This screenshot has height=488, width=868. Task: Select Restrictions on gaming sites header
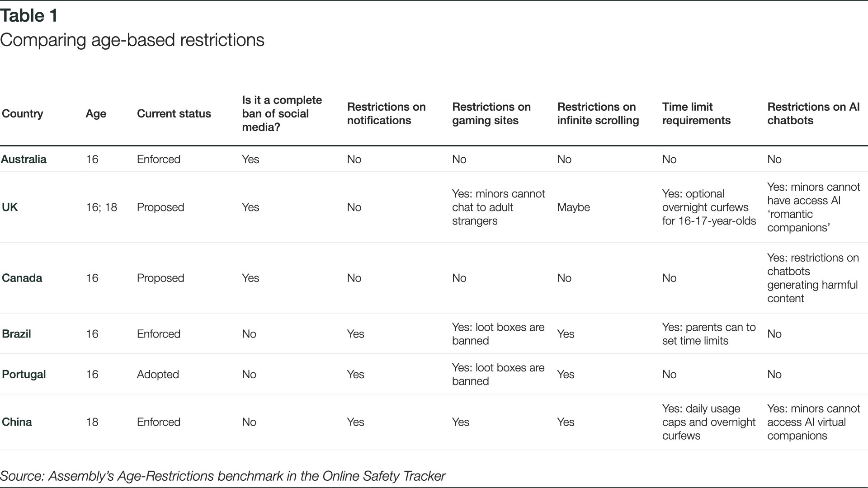pos(491,113)
